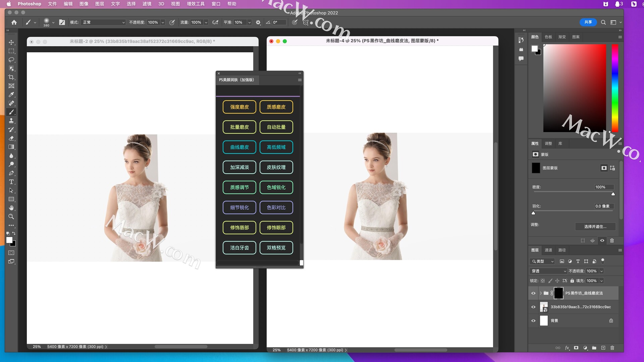This screenshot has width=644, height=362.
Task: Expand the PS黑作坊_曲线磨皮法 layer group
Action: pyautogui.click(x=541, y=293)
